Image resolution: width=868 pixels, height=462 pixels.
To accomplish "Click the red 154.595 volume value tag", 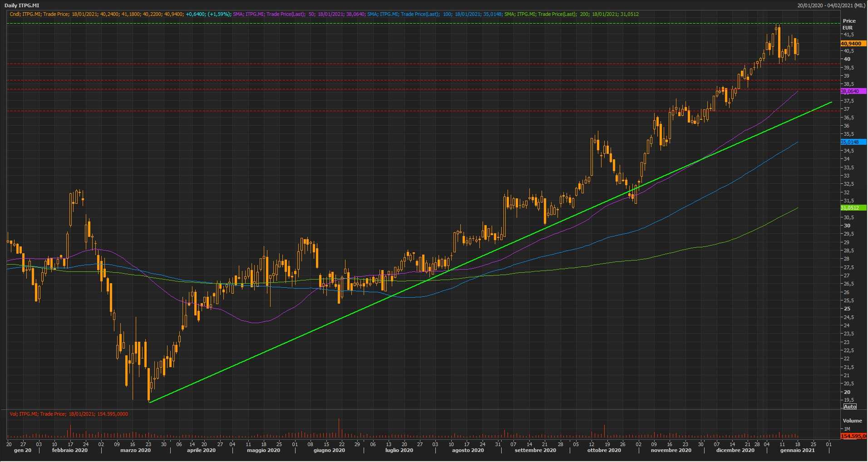I will [853, 436].
